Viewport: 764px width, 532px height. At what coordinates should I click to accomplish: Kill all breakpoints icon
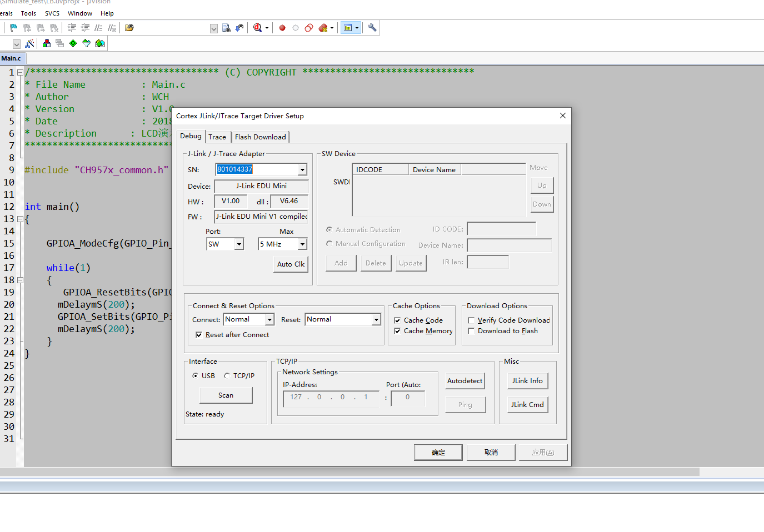click(x=323, y=28)
